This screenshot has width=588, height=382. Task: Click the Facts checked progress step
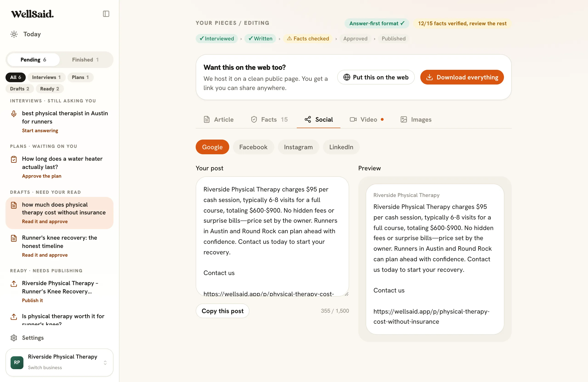308,39
